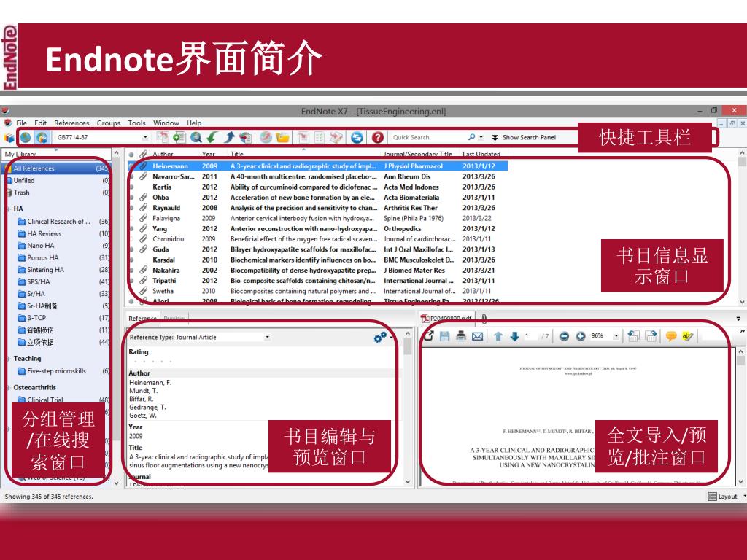Toggle read status dot on Karsdal row
This screenshot has width=747, height=560.
point(131,260)
